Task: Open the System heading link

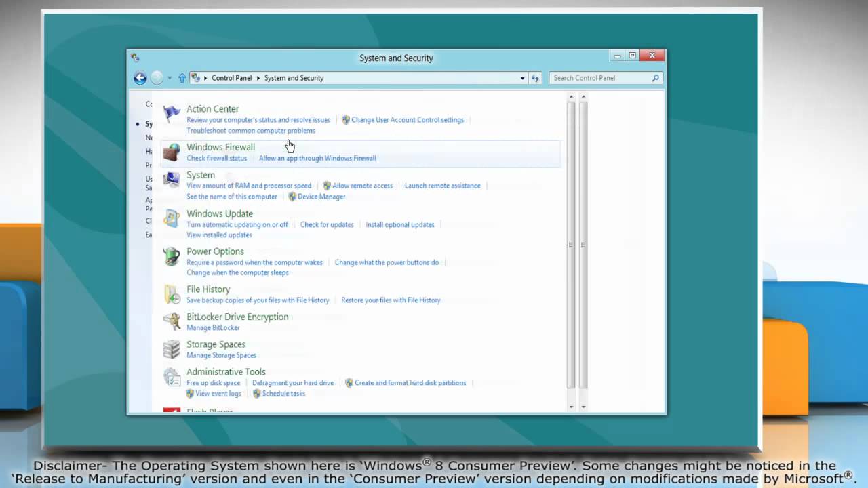Action: (201, 175)
